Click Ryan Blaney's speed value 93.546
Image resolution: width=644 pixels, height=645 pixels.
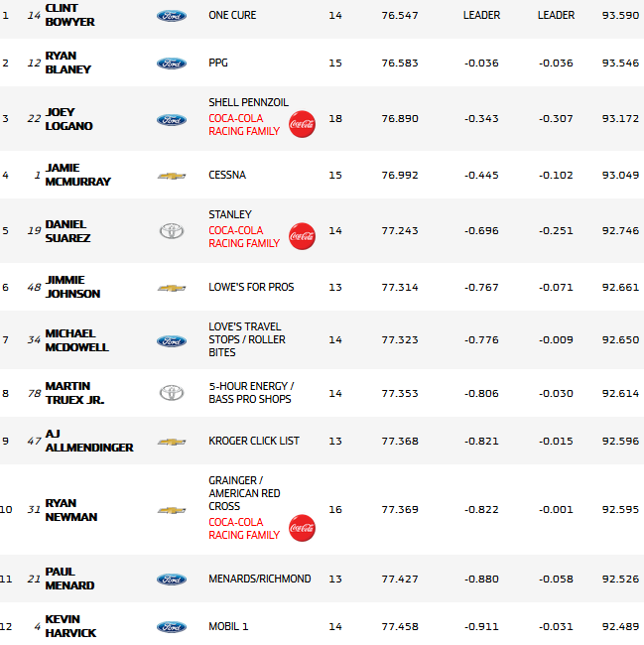(620, 64)
